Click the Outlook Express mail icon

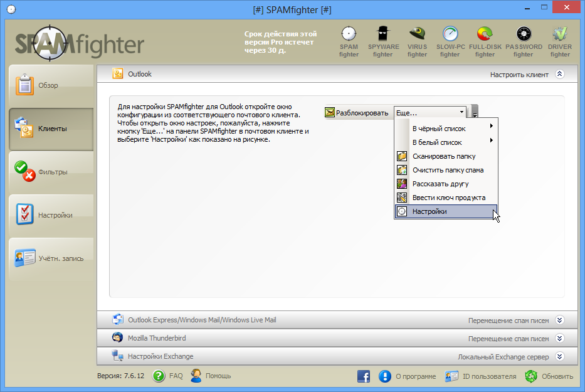pyautogui.click(x=117, y=319)
